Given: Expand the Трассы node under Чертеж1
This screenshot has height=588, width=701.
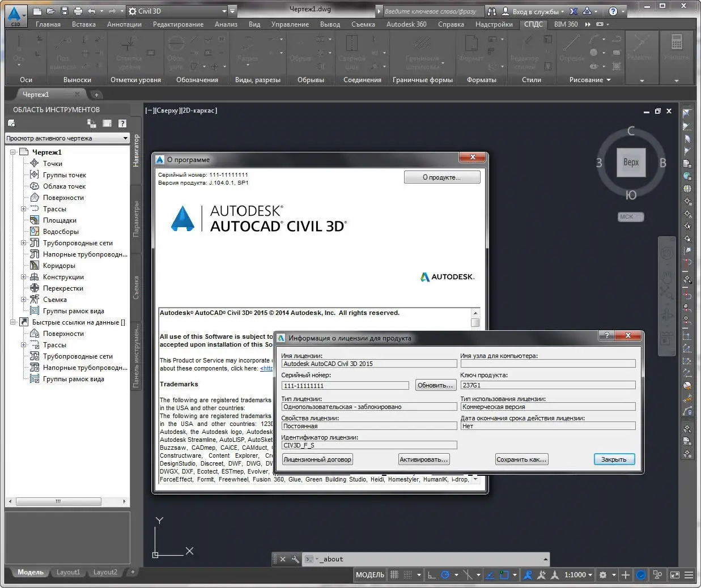Looking at the screenshot, I should tap(24, 209).
